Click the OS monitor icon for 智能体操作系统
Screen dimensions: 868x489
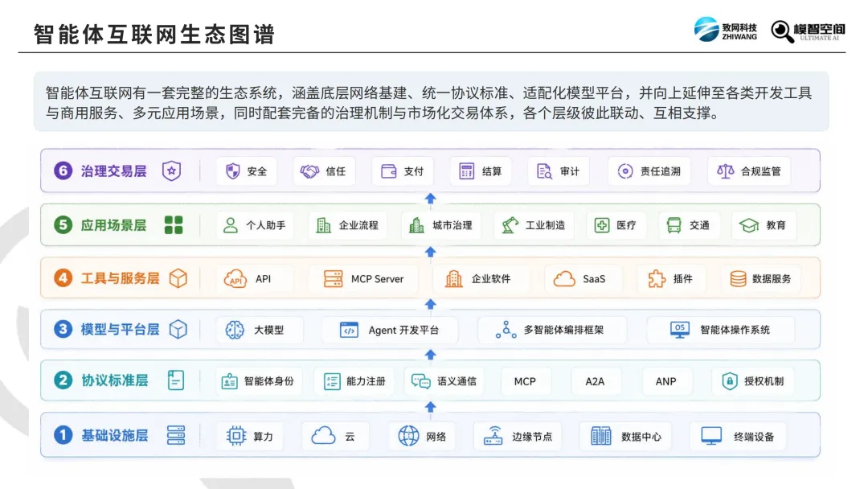[x=680, y=330]
